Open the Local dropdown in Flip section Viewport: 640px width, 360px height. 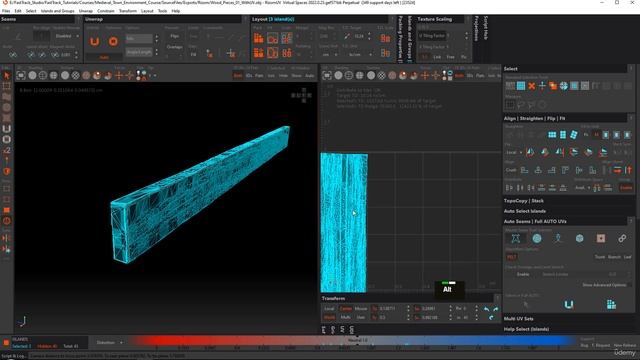click(514, 152)
